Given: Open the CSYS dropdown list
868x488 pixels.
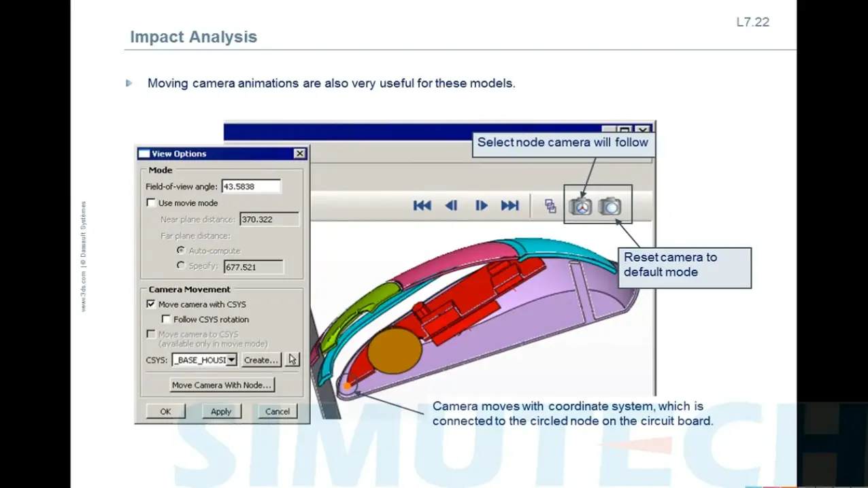Looking at the screenshot, I should [x=232, y=360].
